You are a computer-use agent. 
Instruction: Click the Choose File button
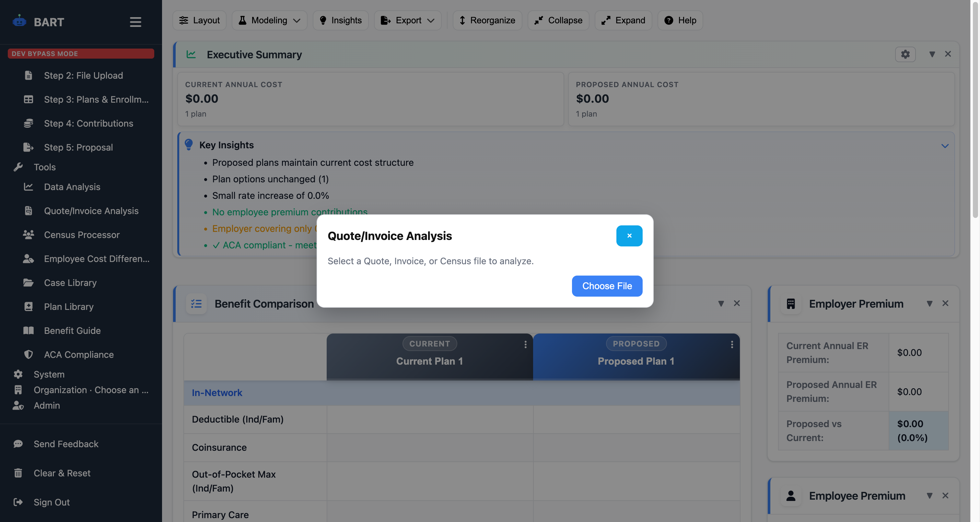(607, 286)
